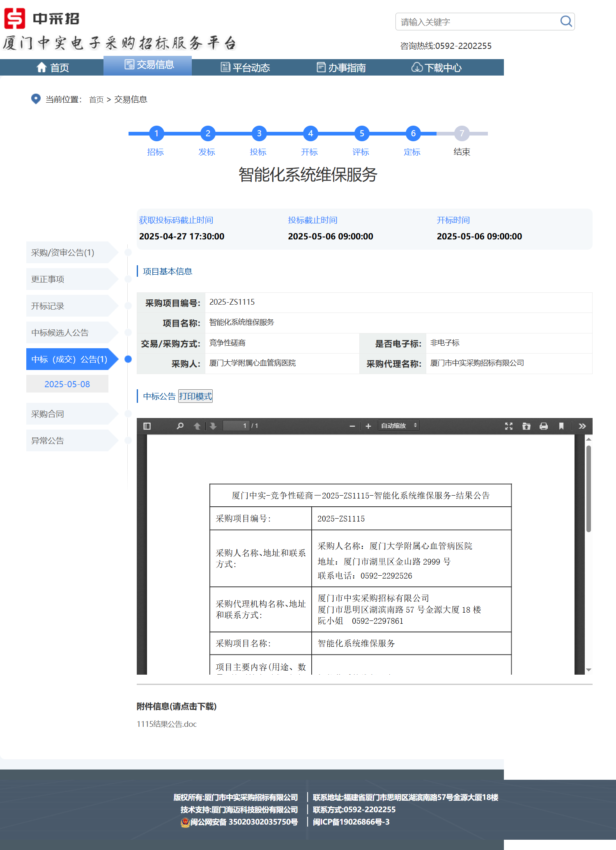The image size is (616, 850).
Task: Click the PDF scroll down arrow
Action: [588, 670]
